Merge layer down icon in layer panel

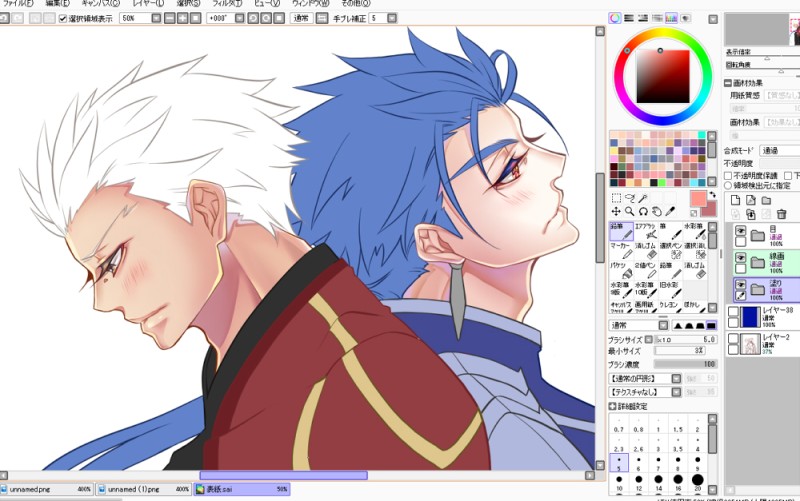751,214
